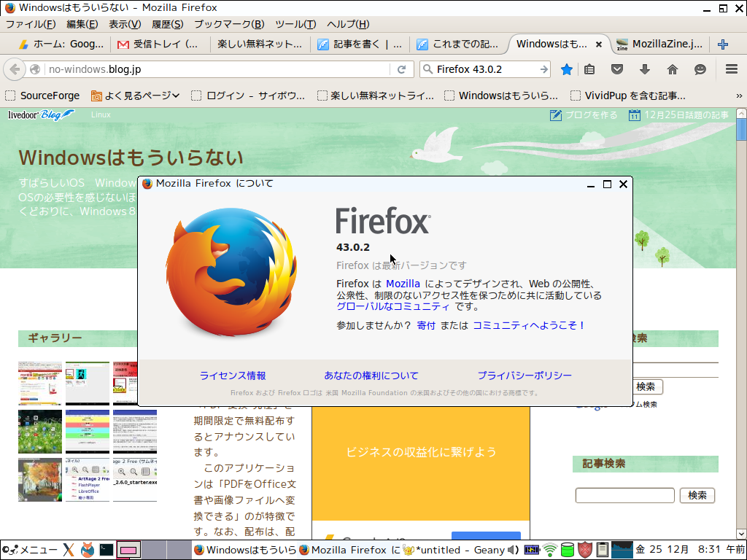Click the Mozilla link in About dialog

403,284
